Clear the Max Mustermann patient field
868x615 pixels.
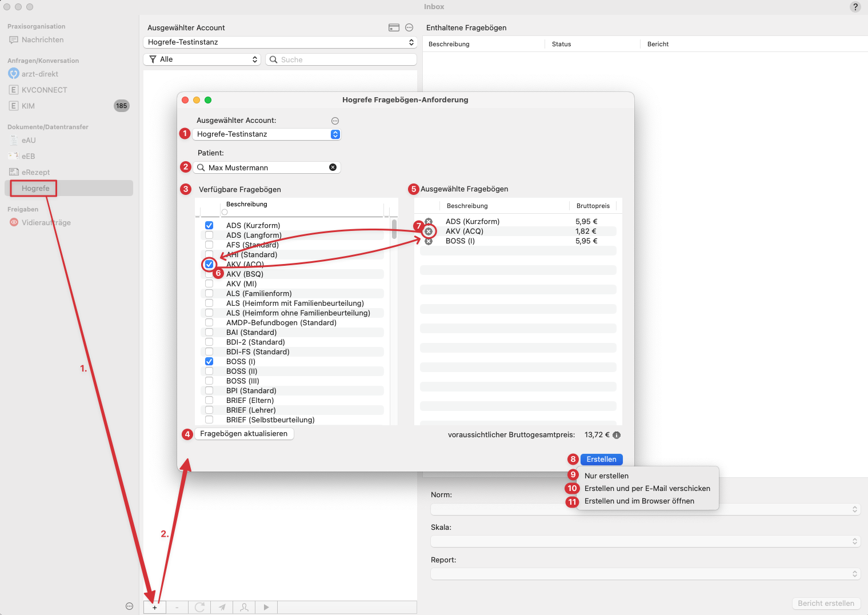point(333,167)
